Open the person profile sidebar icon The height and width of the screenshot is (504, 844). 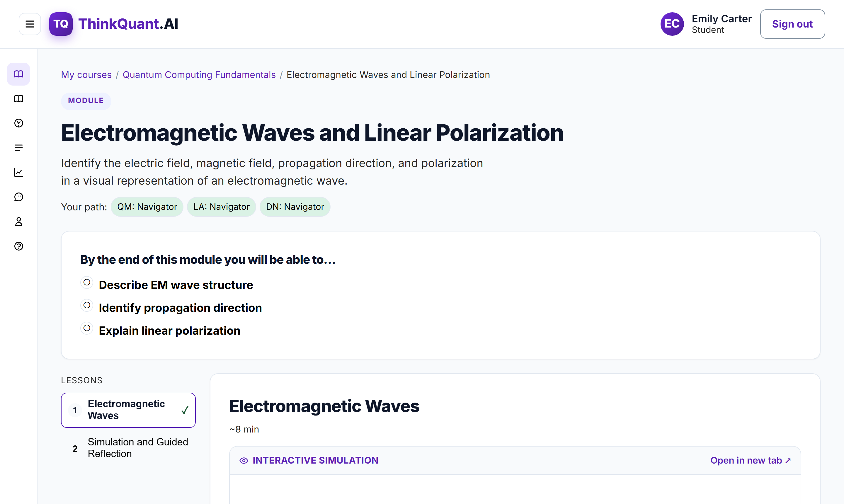pos(19,222)
